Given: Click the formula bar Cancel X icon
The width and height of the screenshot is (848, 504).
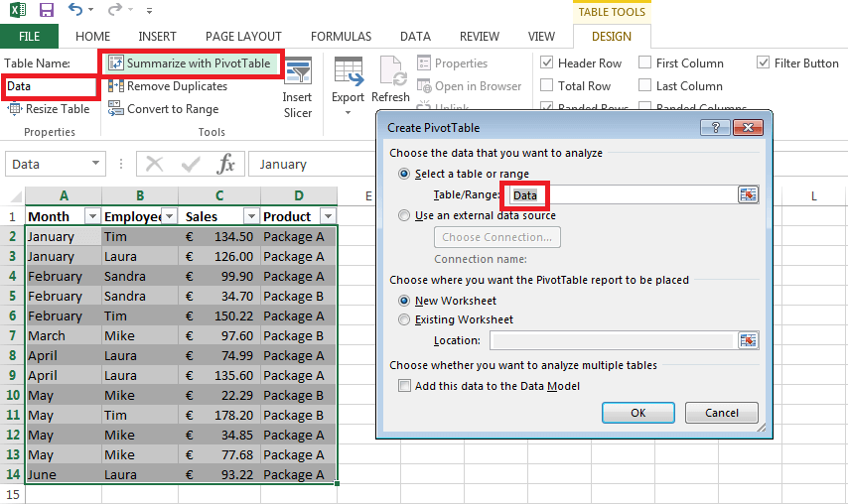Looking at the screenshot, I should coord(155,164).
